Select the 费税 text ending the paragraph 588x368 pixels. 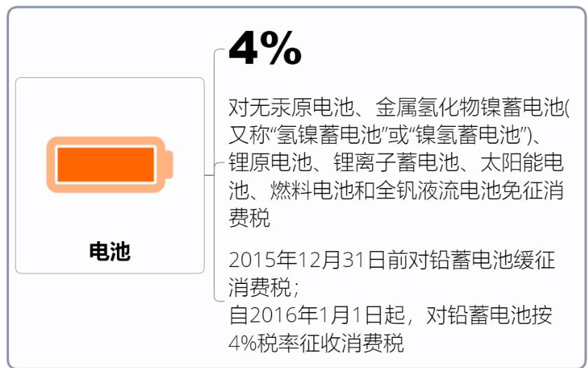click(x=249, y=217)
